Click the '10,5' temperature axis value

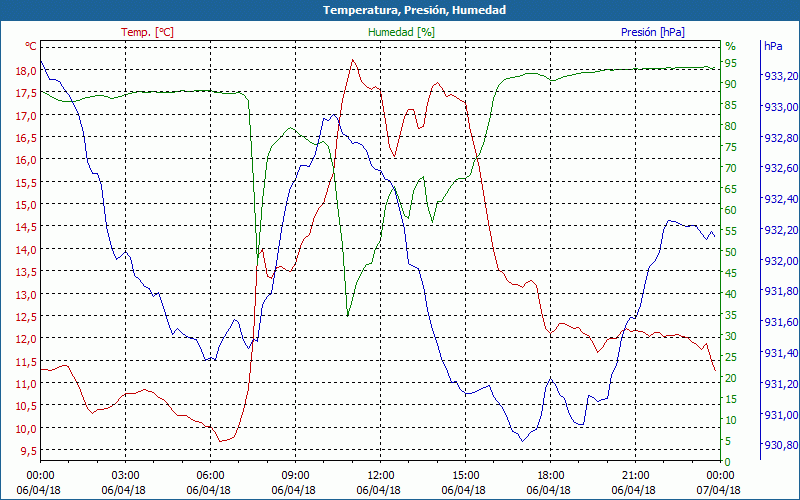(x=27, y=406)
